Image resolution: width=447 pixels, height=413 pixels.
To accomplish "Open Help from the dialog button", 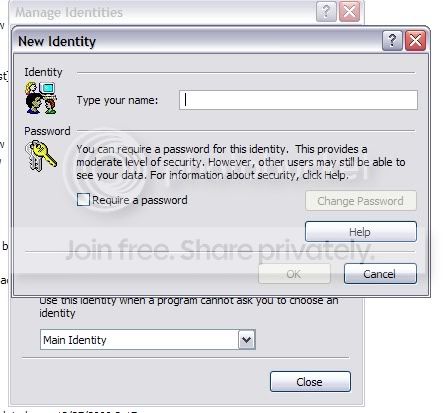I will [x=361, y=231].
